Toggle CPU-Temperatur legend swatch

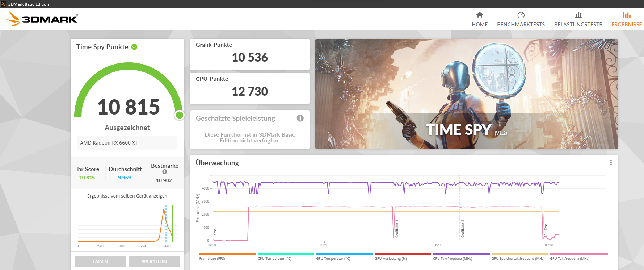point(286,254)
